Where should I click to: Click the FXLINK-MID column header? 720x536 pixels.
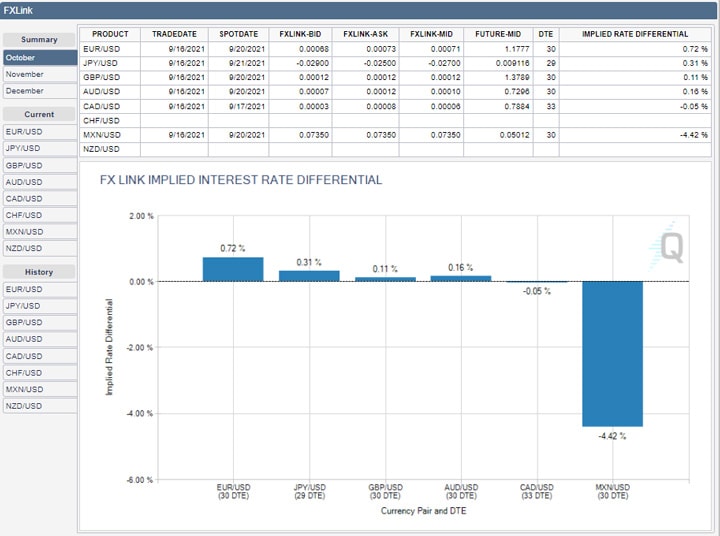[434, 34]
